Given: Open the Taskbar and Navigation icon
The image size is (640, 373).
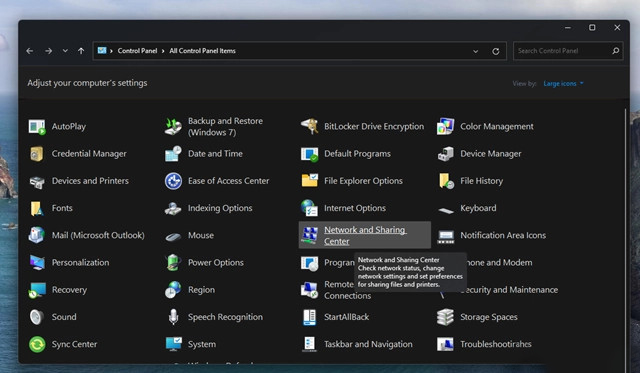Looking at the screenshot, I should click(309, 344).
